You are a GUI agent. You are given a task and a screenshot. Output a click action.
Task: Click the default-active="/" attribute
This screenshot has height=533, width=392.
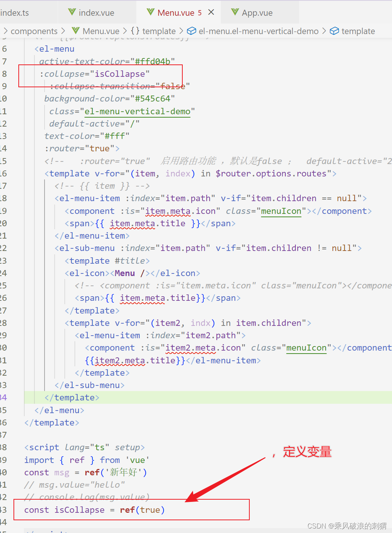click(94, 124)
